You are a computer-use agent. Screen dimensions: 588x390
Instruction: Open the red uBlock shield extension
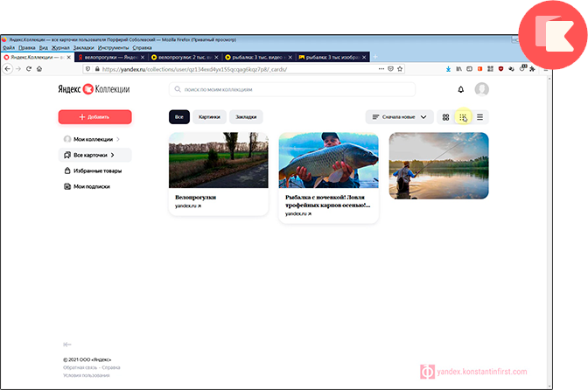(x=500, y=69)
